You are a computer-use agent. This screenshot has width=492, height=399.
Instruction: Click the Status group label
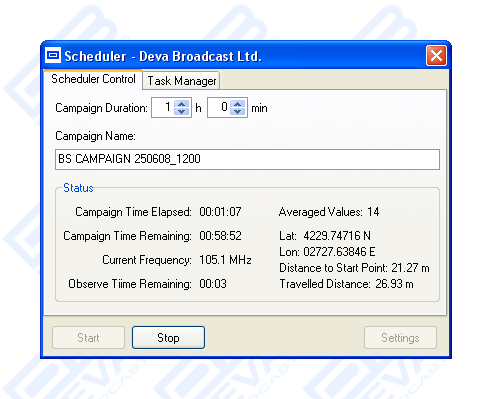point(78,188)
